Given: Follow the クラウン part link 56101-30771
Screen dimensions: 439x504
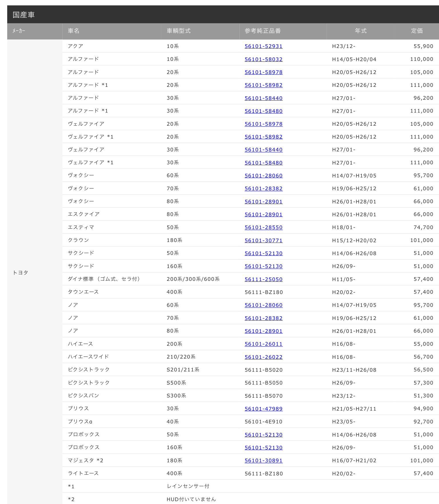Looking at the screenshot, I should point(263,240).
